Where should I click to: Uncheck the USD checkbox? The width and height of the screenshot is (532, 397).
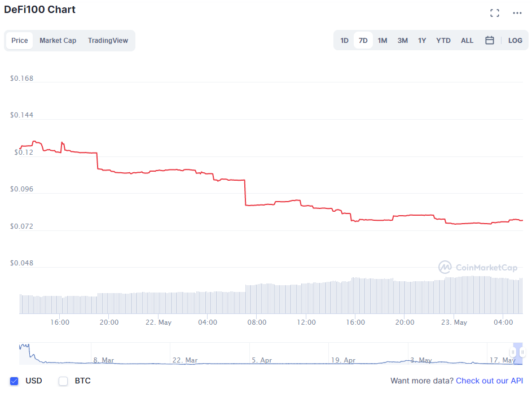[14, 381]
